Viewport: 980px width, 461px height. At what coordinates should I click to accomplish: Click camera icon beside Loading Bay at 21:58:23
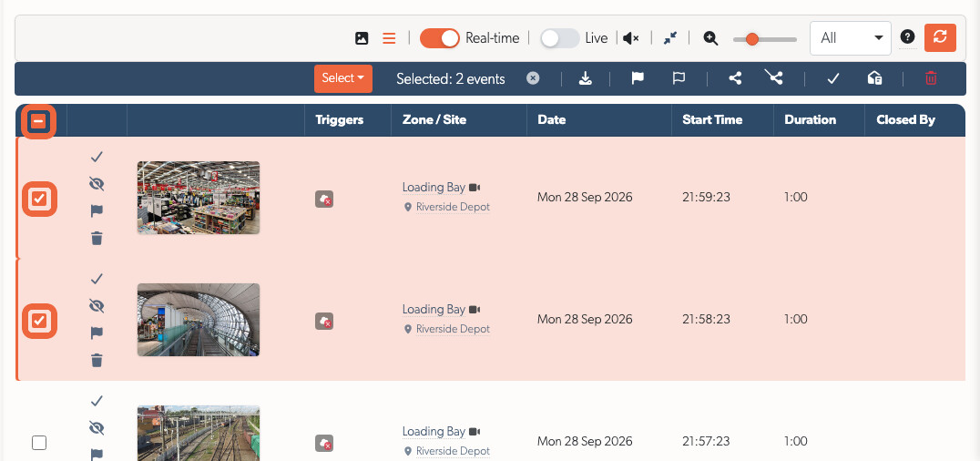point(475,309)
